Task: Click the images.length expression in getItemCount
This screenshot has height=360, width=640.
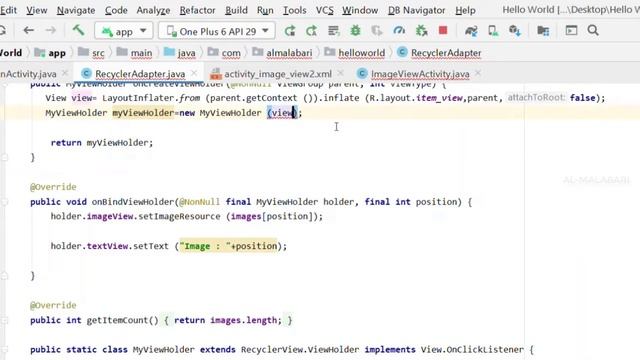Action: point(244,320)
